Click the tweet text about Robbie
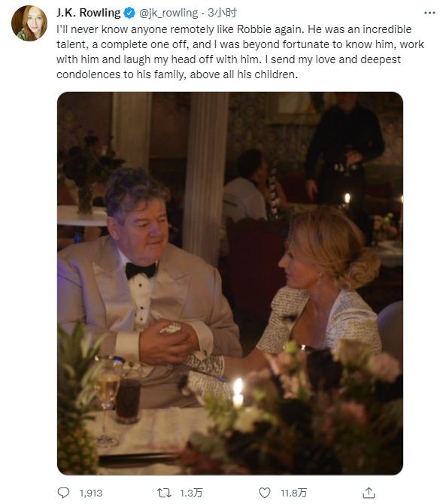446x504 pixels. click(x=240, y=52)
